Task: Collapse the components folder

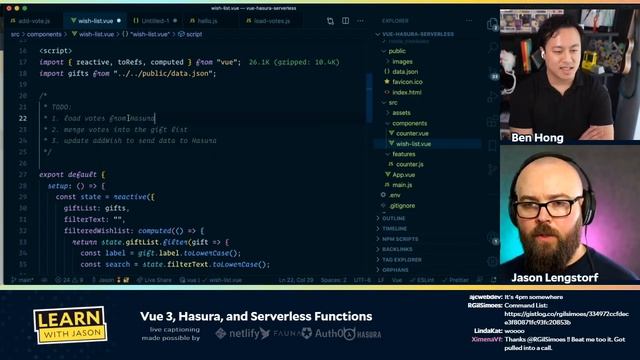Action: (409, 123)
